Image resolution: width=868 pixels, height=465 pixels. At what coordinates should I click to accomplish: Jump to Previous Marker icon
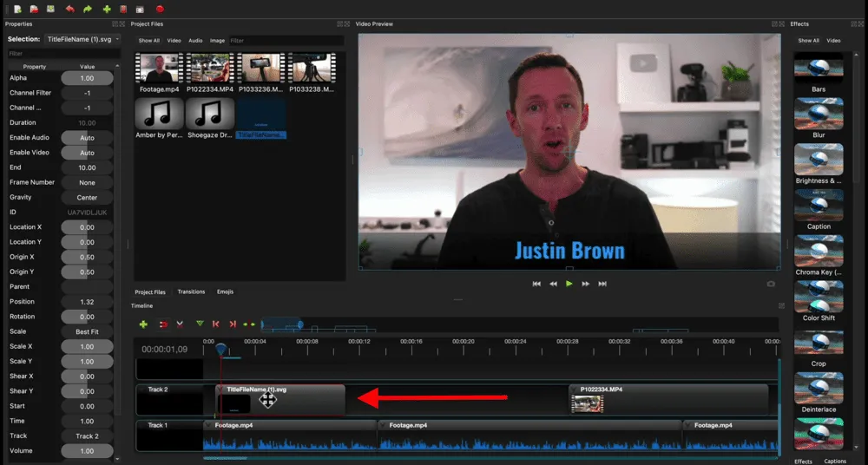(x=215, y=324)
